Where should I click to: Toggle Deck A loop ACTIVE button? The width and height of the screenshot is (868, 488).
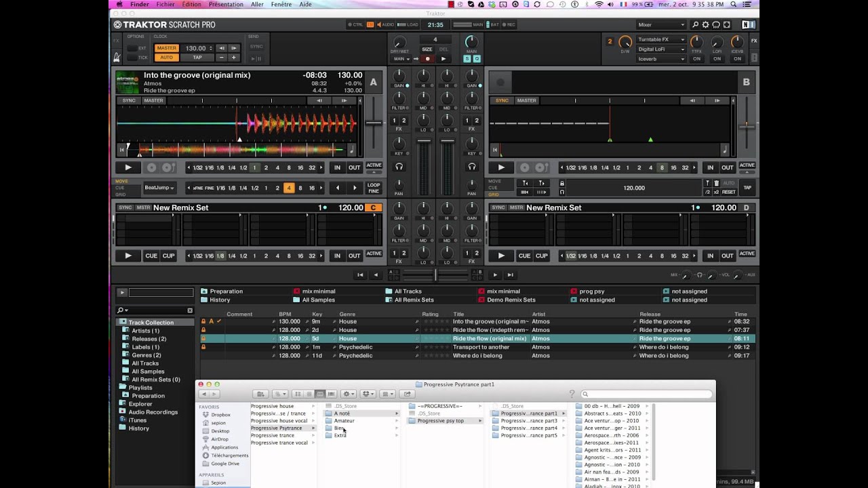374,165
